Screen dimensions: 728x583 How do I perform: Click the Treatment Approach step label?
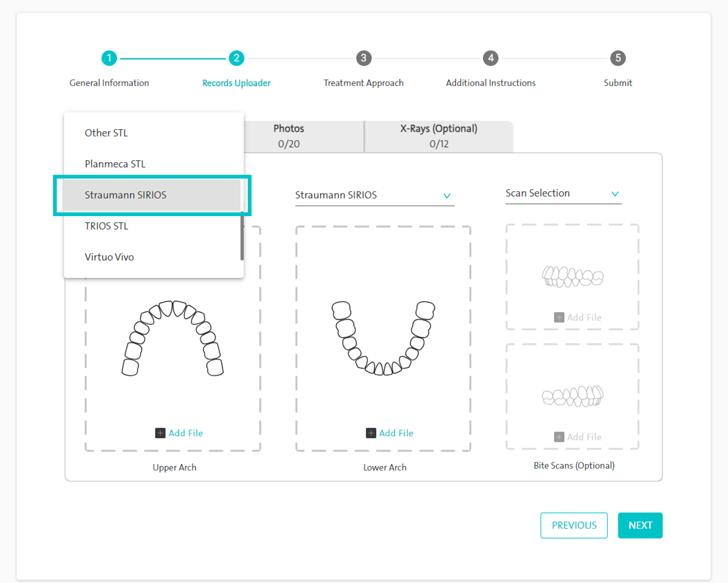click(x=364, y=83)
